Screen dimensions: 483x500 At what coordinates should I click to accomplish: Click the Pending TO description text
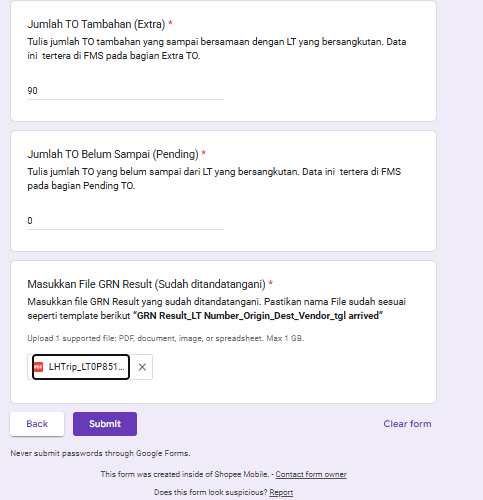(x=214, y=179)
